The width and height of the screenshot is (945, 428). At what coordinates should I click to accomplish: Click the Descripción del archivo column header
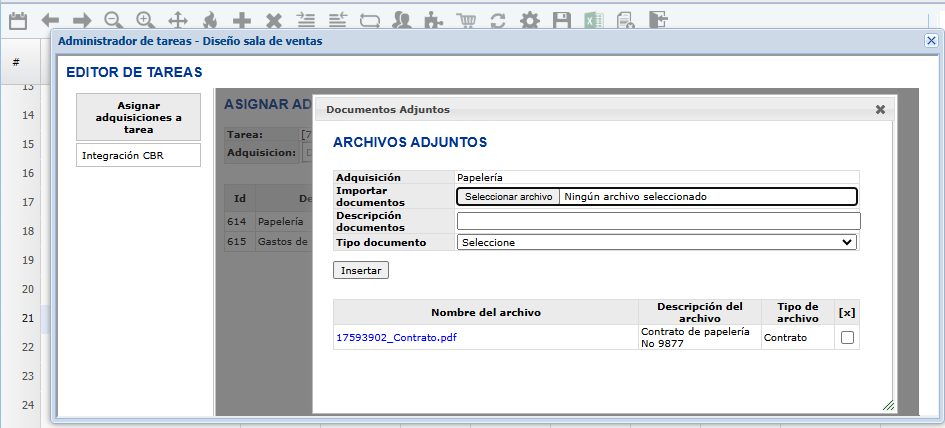pyautogui.click(x=700, y=312)
